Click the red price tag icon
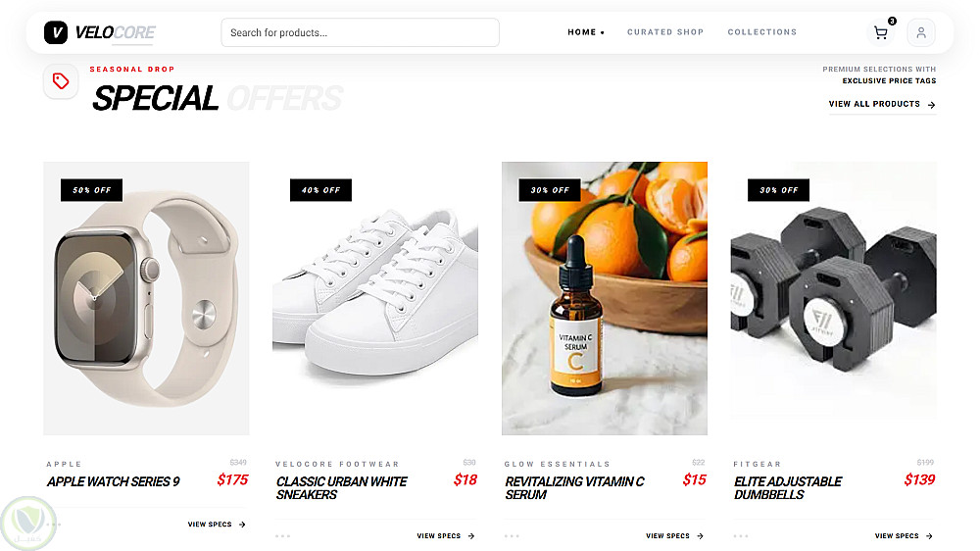The image size is (980, 551). click(x=61, y=81)
